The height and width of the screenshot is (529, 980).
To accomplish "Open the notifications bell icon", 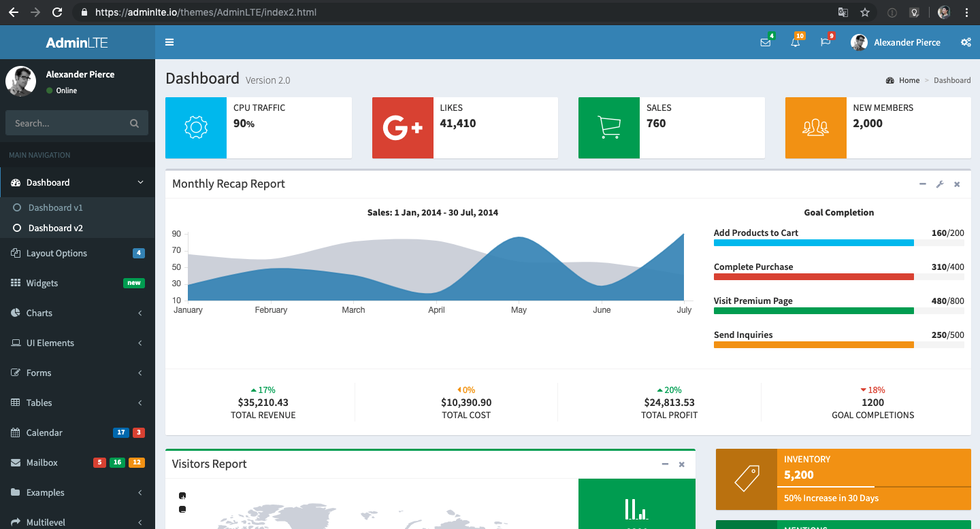I will pos(795,42).
